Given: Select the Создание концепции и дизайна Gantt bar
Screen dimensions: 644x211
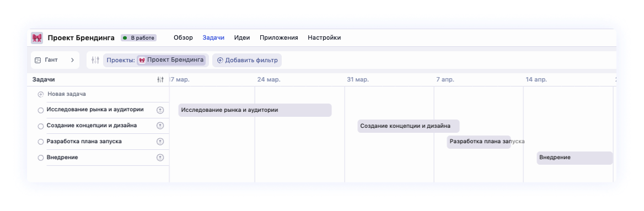Looking at the screenshot, I should coord(408,126).
